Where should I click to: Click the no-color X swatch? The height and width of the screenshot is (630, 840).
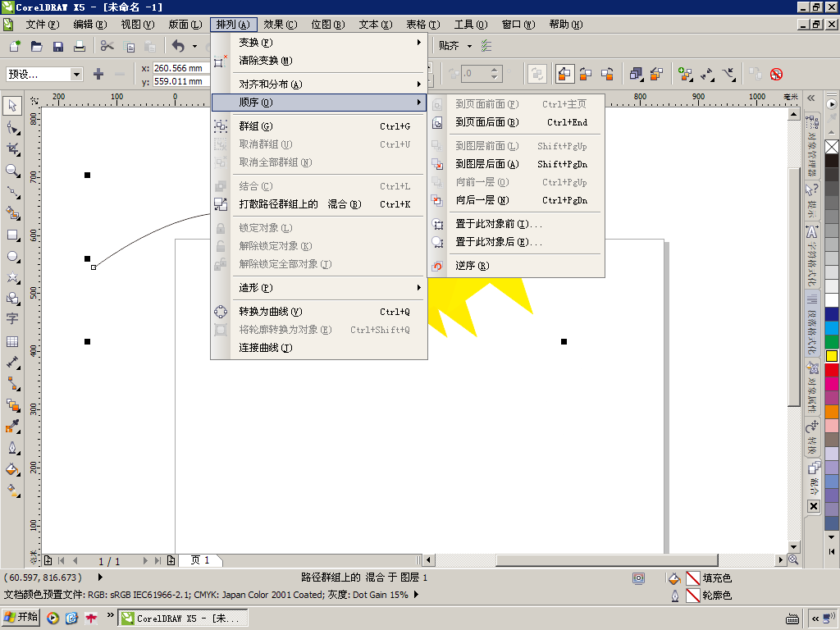(x=832, y=147)
